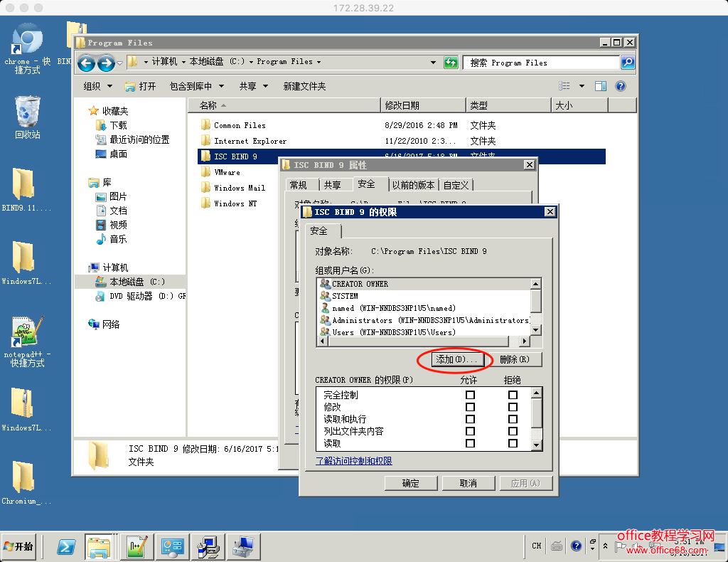Open Explorer help question mark icon
This screenshot has width=728, height=562.
click(620, 86)
